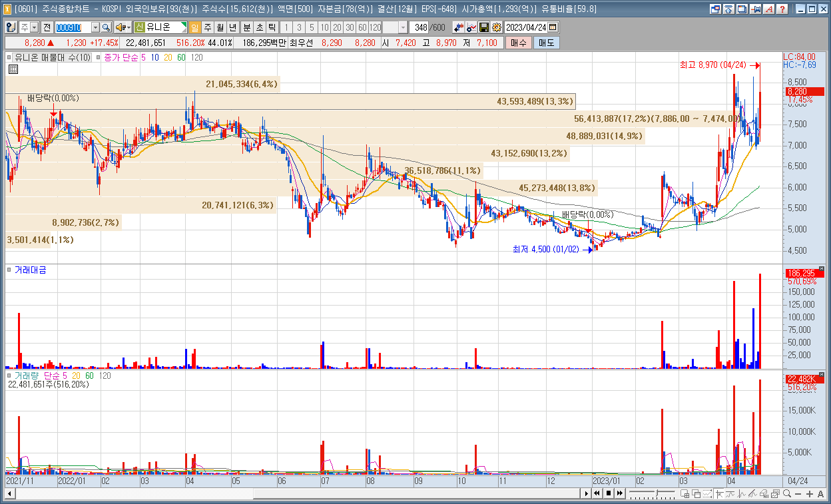Click the leftmost toolbar link icon
Image resolution: width=831 pixels, height=504 pixels.
click(11, 27)
